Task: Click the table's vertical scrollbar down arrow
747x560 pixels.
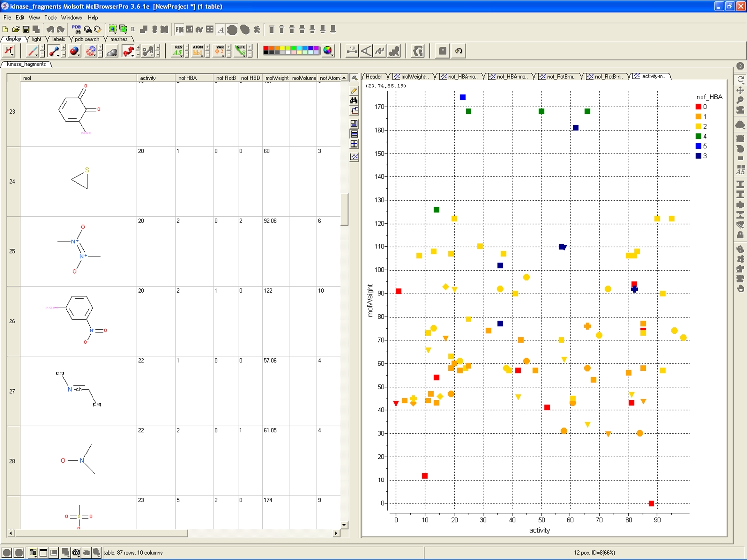Action: pos(344,525)
